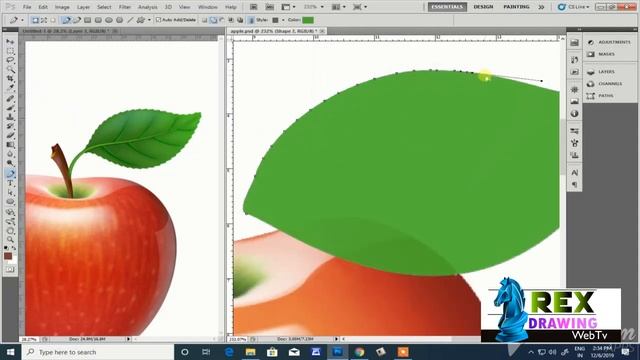
Task: Switch to the Painting workspace
Action: [x=516, y=7]
